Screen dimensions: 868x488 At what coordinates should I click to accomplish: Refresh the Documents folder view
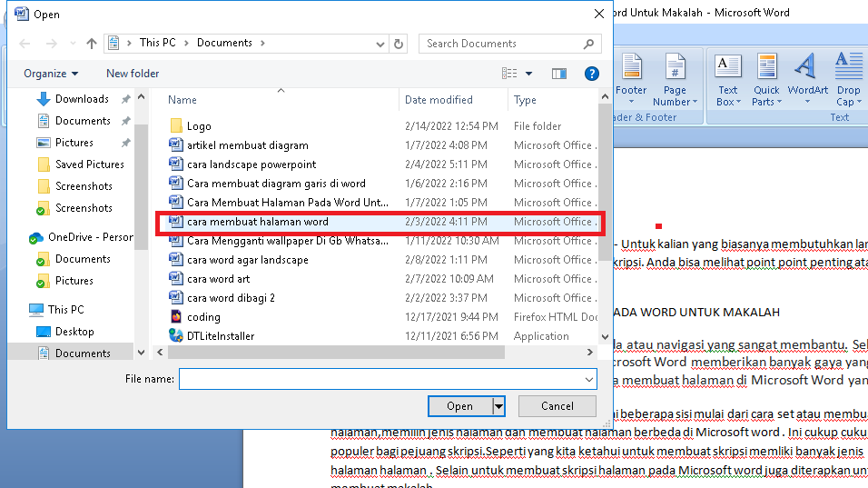click(x=399, y=43)
